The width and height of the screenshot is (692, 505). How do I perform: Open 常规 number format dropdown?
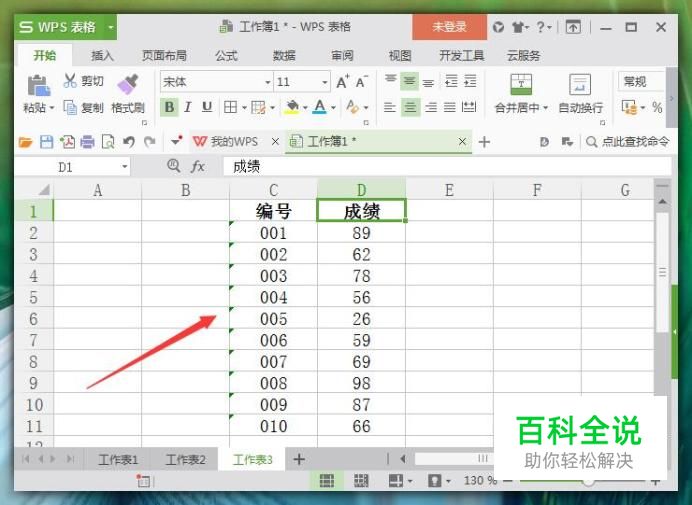tap(641, 82)
